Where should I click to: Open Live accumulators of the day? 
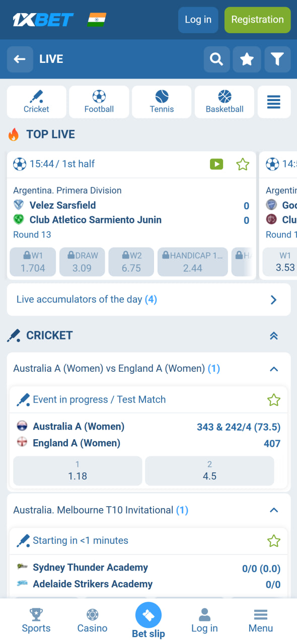click(x=148, y=300)
